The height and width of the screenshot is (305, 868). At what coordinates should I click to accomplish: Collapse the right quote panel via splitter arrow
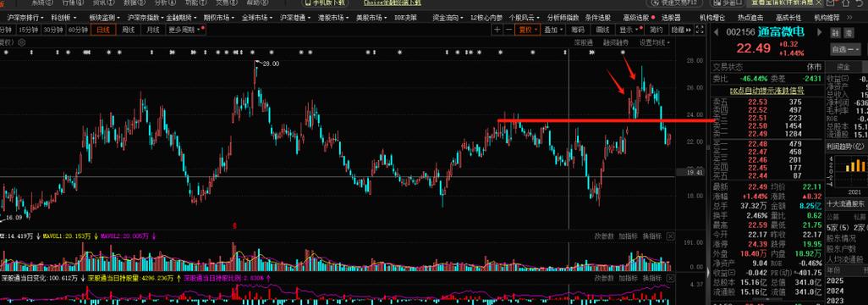[709, 272]
